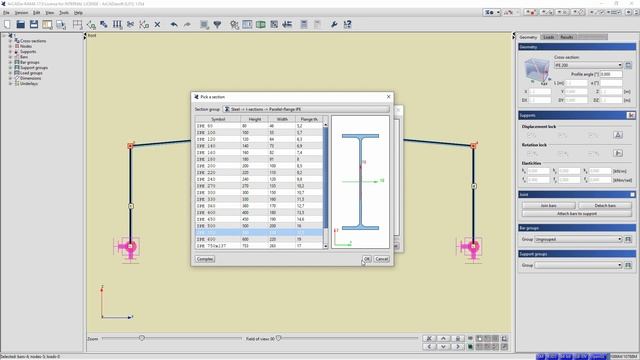This screenshot has height=360, width=640.
Task: Select Dimensions in the project tree
Action: (x=31, y=78)
